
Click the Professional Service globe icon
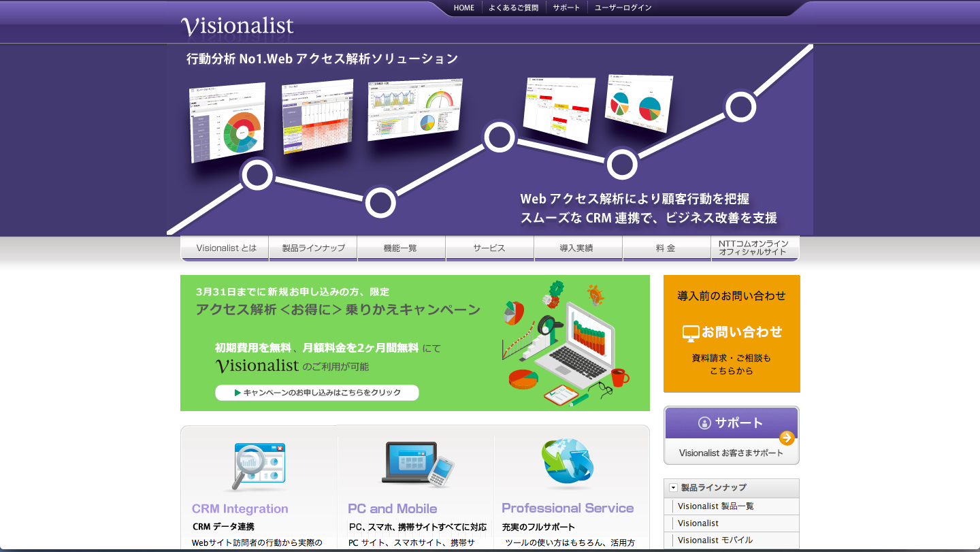pyautogui.click(x=568, y=464)
